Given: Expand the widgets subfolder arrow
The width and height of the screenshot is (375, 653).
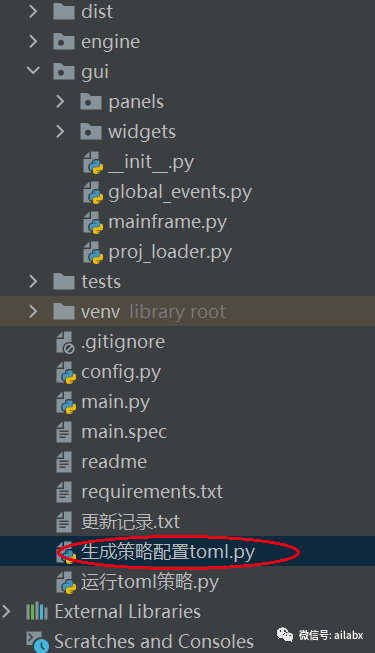Looking at the screenshot, I should (x=60, y=131).
